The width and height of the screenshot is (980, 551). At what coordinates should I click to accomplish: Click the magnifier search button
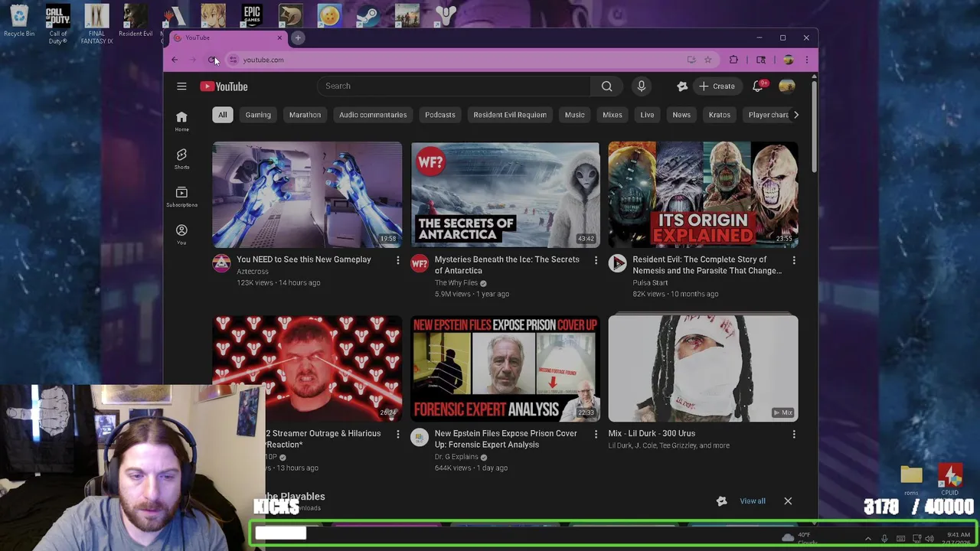[x=606, y=86]
